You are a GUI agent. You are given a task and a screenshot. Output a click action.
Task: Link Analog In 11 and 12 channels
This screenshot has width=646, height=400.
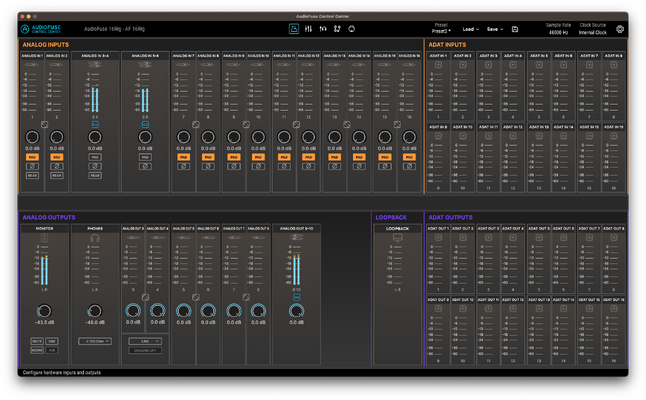pos(296,124)
